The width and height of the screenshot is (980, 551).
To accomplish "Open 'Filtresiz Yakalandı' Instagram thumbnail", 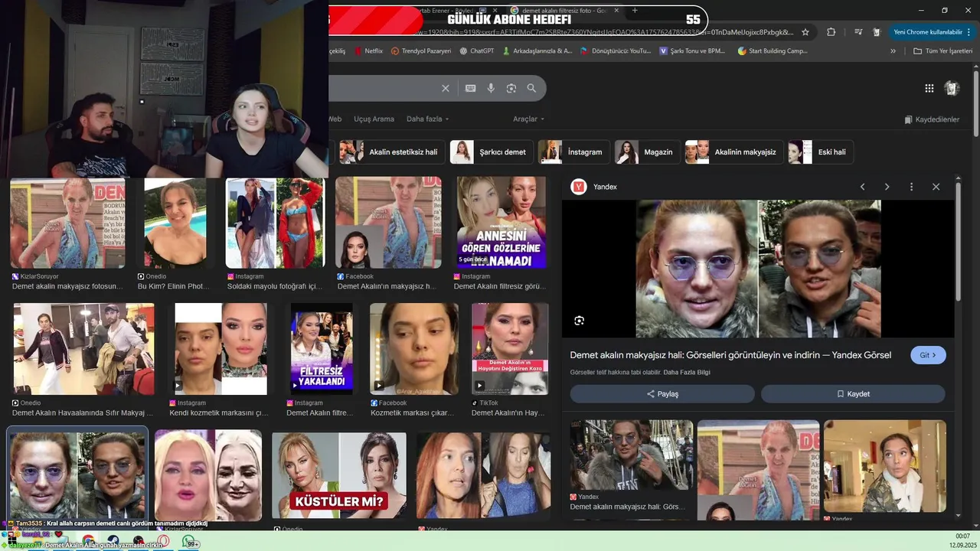I will coord(322,349).
